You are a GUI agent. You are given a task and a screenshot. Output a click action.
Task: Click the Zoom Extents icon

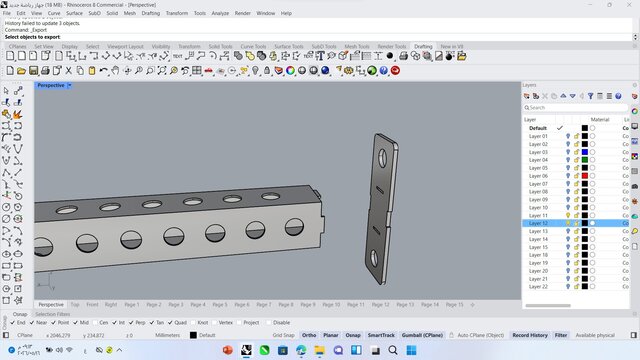162,71
